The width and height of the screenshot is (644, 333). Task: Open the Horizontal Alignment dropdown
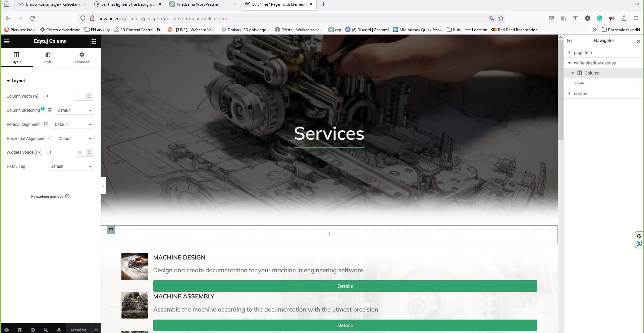[75, 139]
